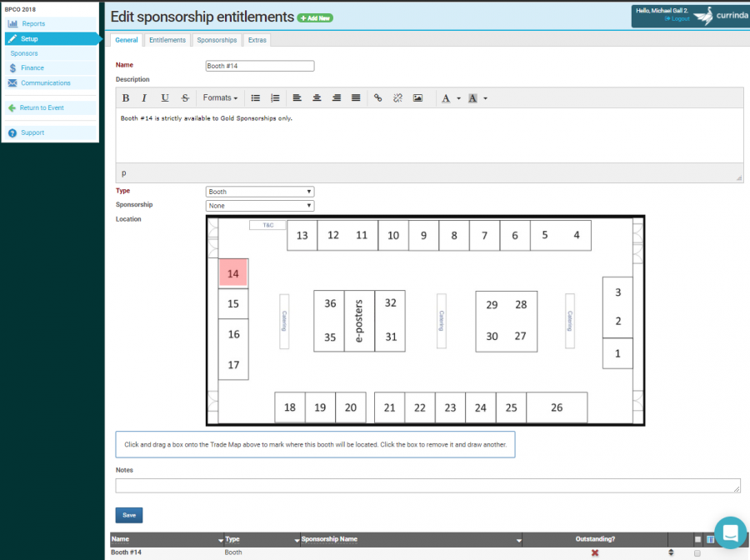This screenshot has height=560, width=750.
Task: Insert a hyperlink in the description
Action: coord(377,98)
